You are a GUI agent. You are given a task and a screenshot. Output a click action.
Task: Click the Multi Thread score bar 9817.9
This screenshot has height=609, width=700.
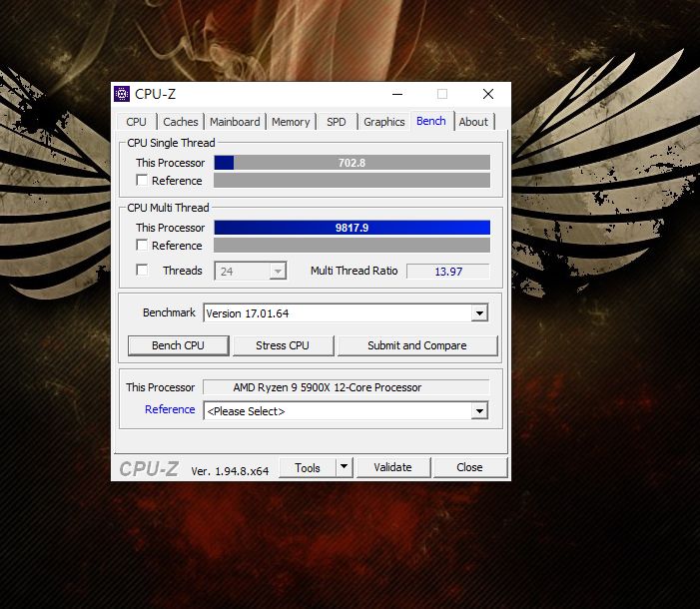pyautogui.click(x=351, y=228)
